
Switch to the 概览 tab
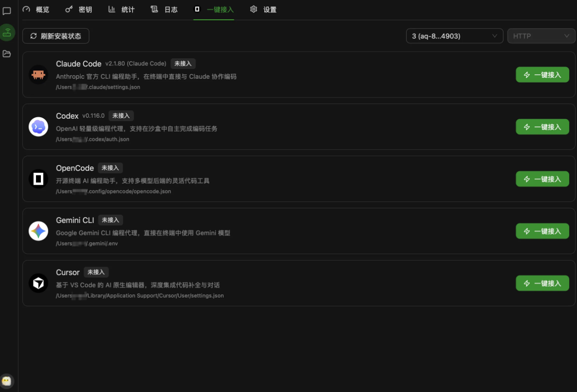coord(36,9)
